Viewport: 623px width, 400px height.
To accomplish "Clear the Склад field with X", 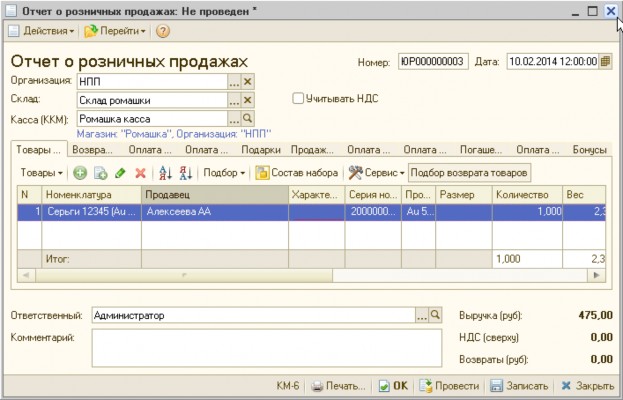I will (248, 100).
